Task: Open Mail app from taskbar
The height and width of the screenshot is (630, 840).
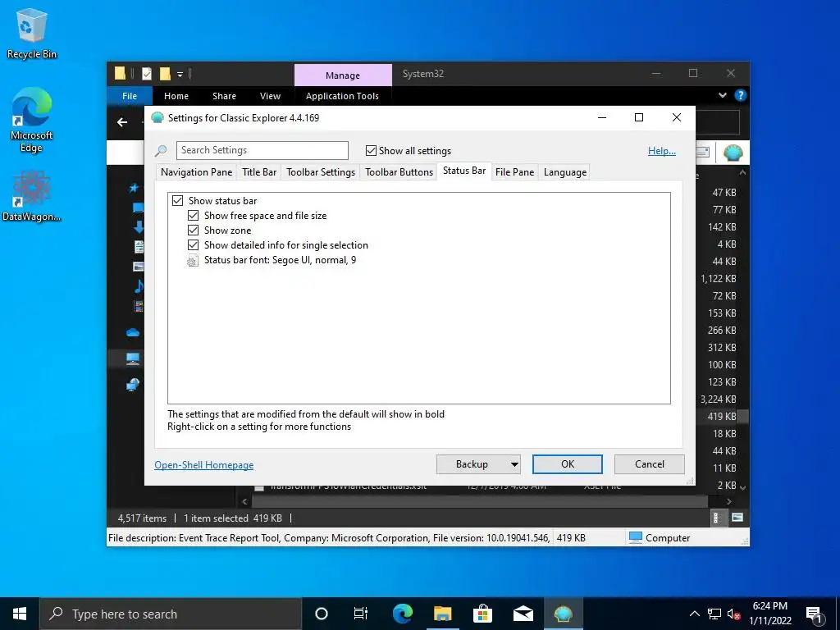Action: [x=523, y=614]
